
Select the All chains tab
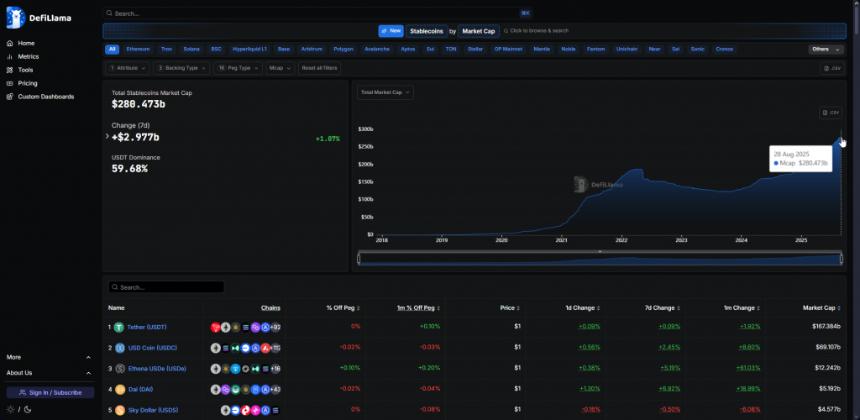(112, 49)
